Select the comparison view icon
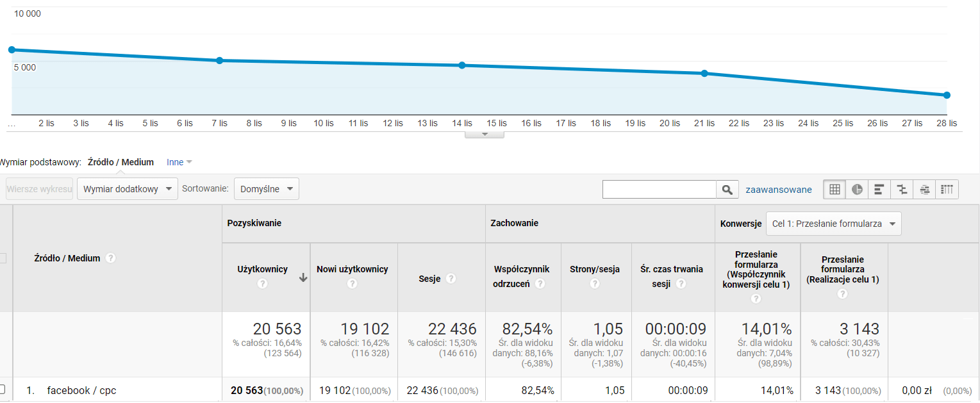Viewport: 980px width, 403px height. click(902, 189)
